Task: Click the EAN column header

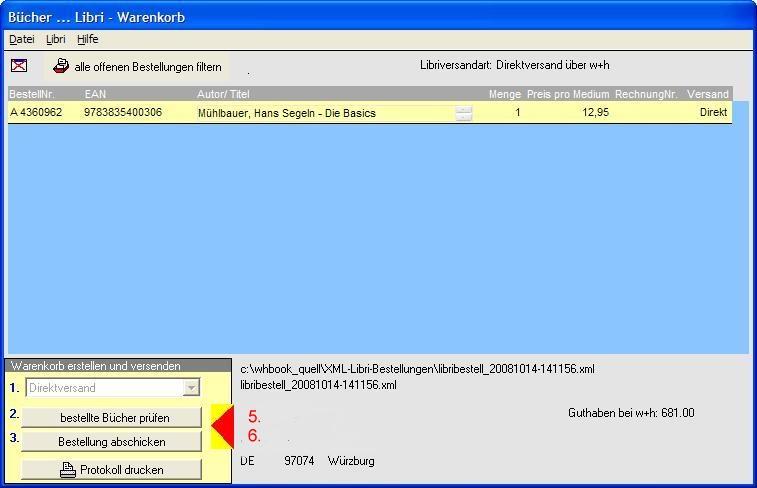Action: pos(95,94)
